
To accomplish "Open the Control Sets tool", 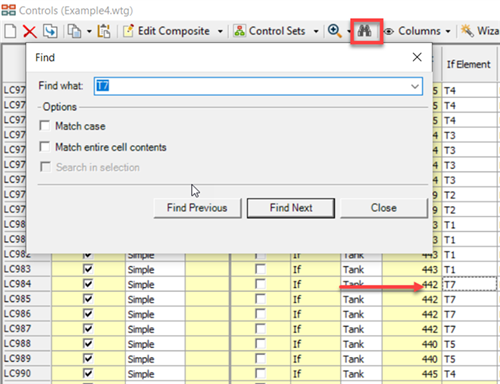I will (269, 31).
